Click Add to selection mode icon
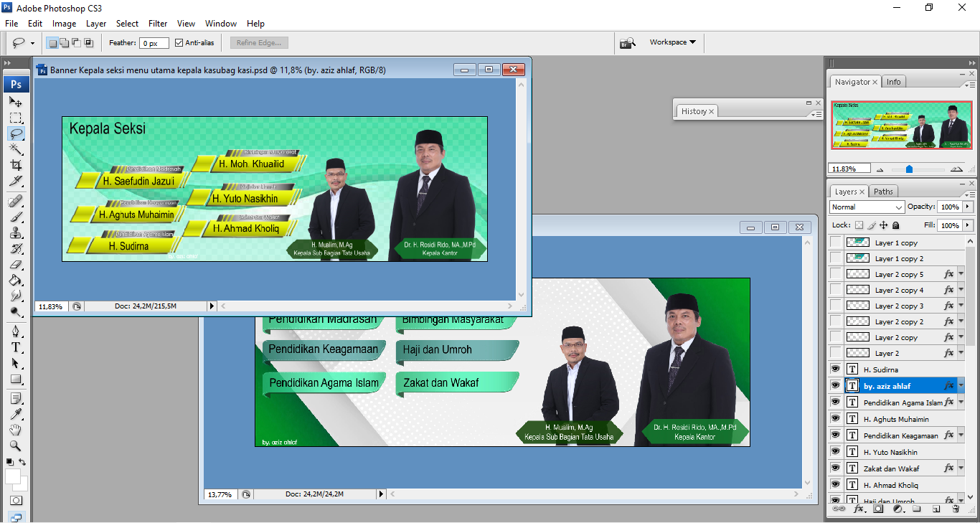Image resolution: width=980 pixels, height=523 pixels. pyautogui.click(x=65, y=43)
